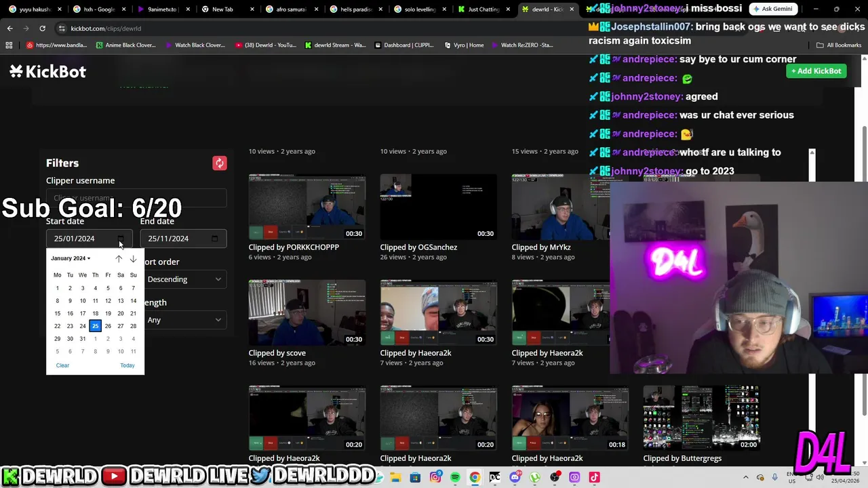Select highlighted January 25 in calendar
868x488 pixels.
[x=95, y=326]
